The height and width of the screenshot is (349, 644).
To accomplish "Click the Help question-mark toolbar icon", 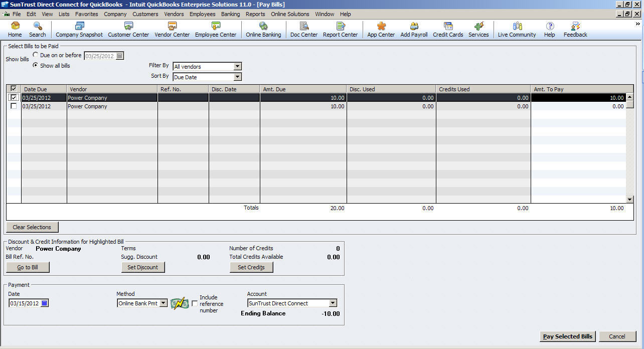I will coord(550,30).
